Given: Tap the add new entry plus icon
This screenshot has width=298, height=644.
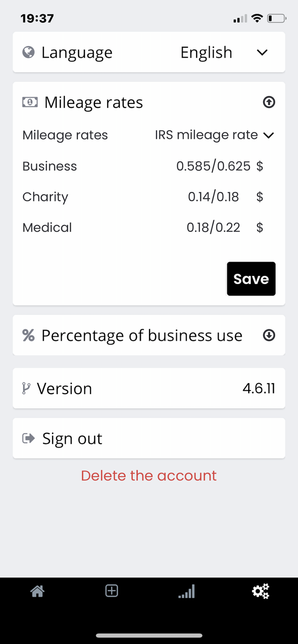Looking at the screenshot, I should [111, 591].
